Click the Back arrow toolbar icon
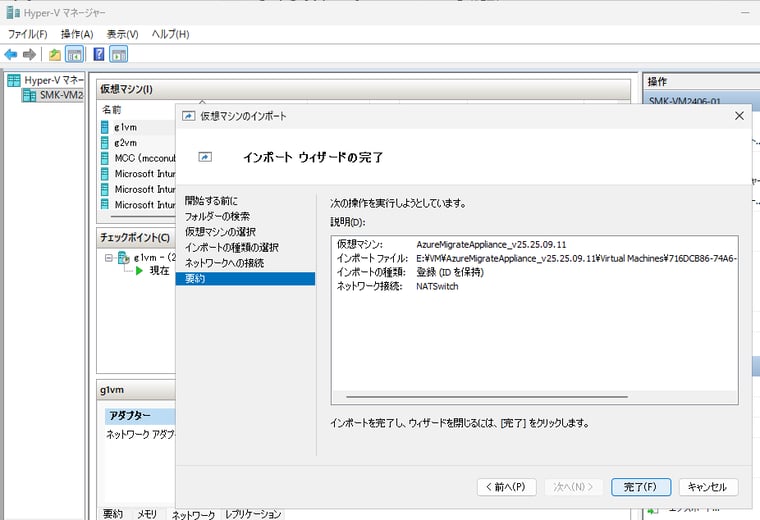This screenshot has width=760, height=520. pyautogui.click(x=11, y=54)
